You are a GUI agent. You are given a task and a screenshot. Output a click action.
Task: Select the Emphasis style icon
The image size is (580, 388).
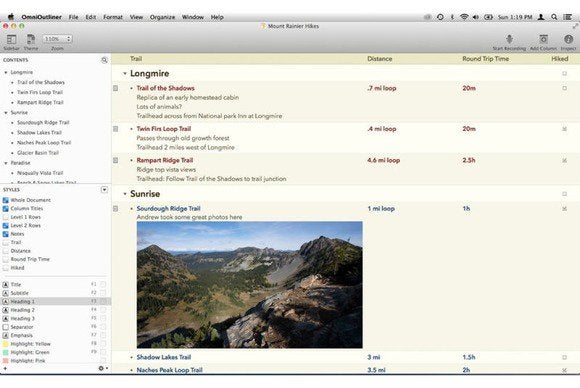click(x=6, y=335)
